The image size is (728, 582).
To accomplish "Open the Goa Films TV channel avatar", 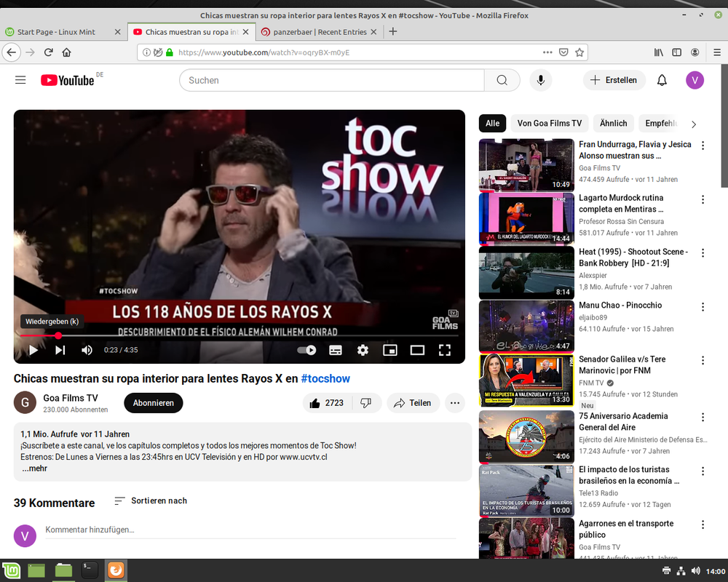I will (25, 402).
